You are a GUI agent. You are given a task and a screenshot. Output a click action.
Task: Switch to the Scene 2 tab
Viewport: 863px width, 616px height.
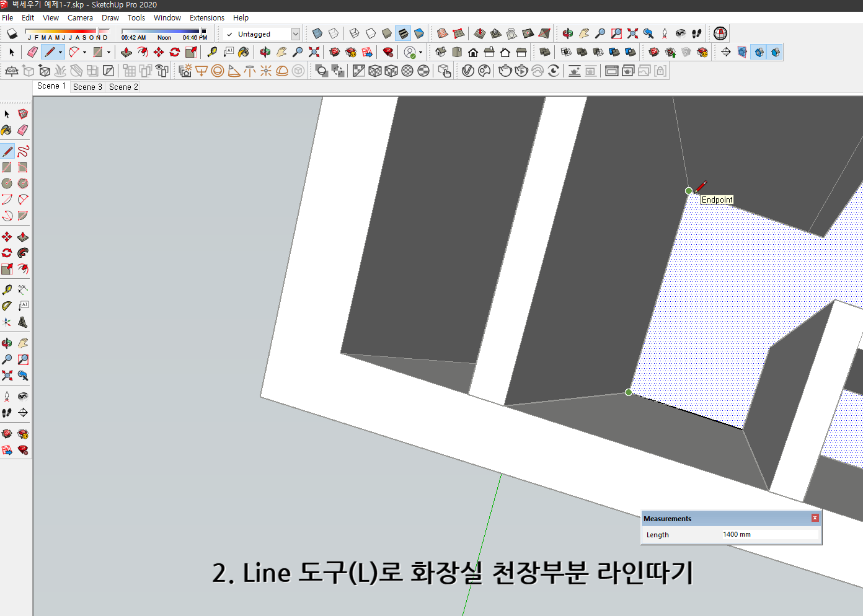pyautogui.click(x=123, y=87)
